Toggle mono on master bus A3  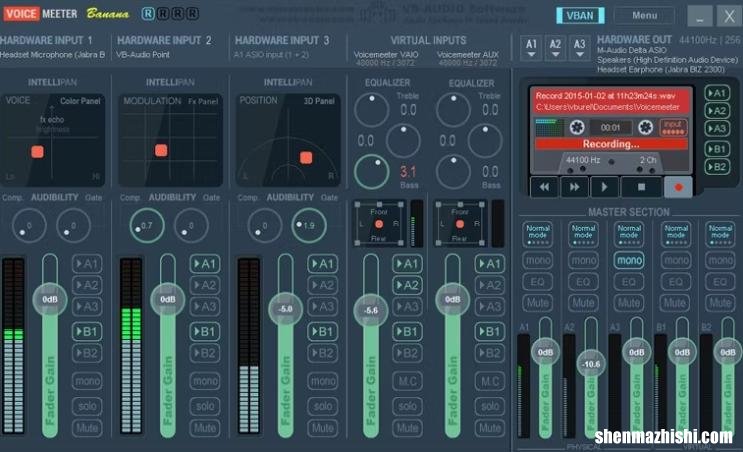pyautogui.click(x=629, y=260)
